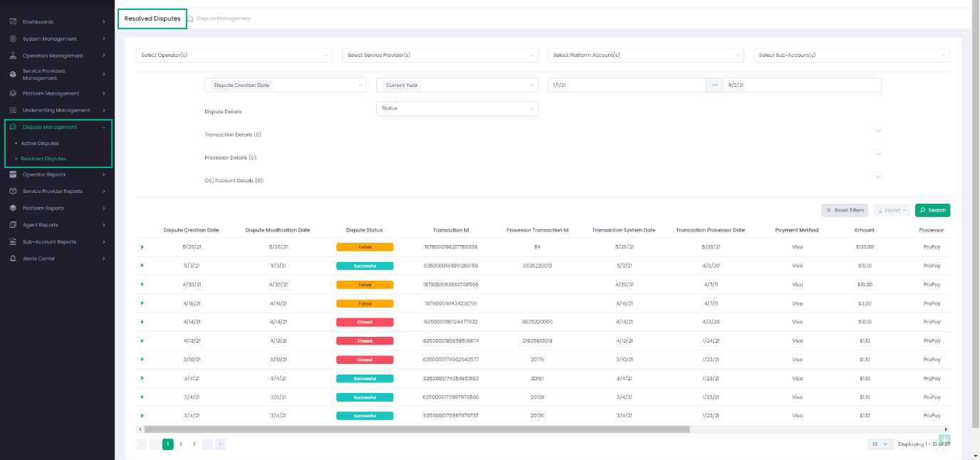The image size is (980, 460).
Task: Expand the Transaction Details filter section
Action: (x=878, y=131)
